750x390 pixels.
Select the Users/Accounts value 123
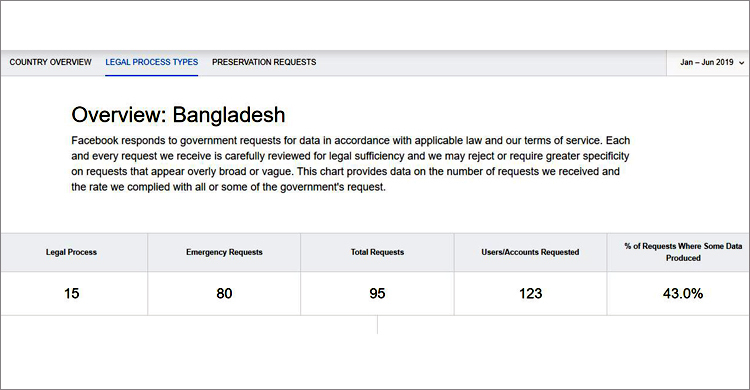click(x=530, y=293)
